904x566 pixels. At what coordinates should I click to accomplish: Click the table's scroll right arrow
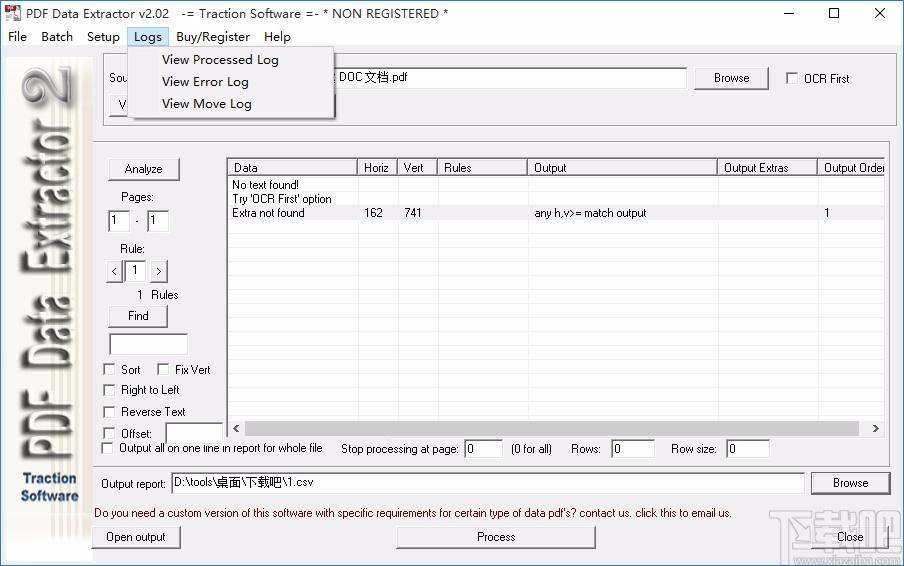pyautogui.click(x=876, y=428)
